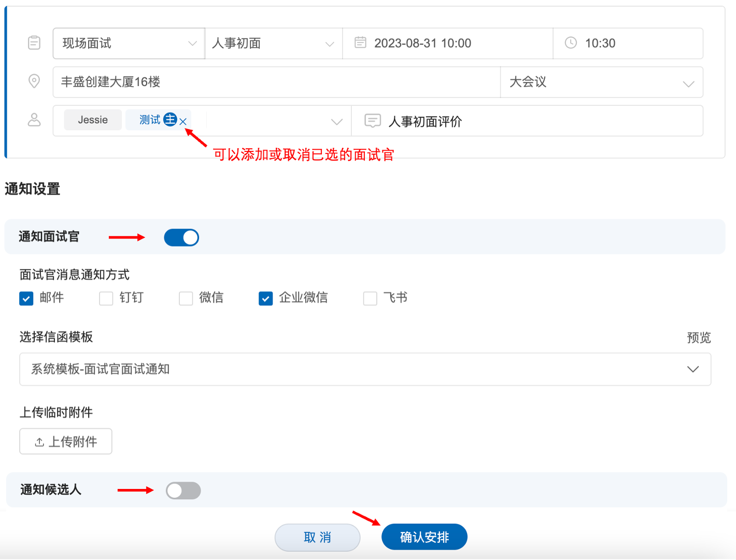The height and width of the screenshot is (560, 736).
Task: Click the comment icon beside 人事初面评价
Action: [373, 121]
